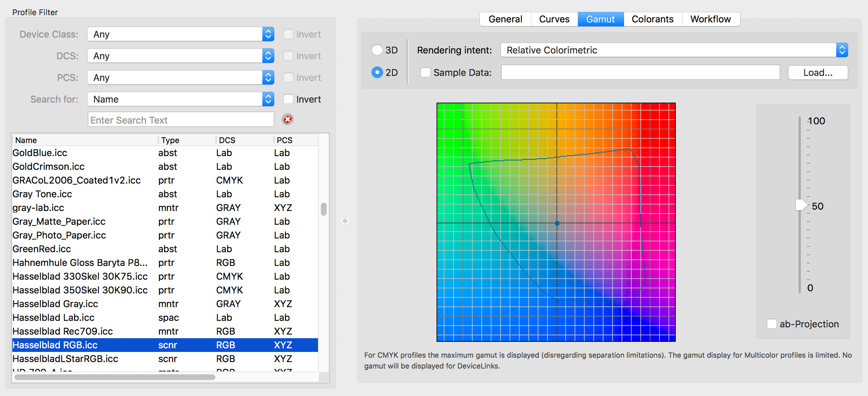The width and height of the screenshot is (868, 396).
Task: Click the Load... button
Action: (x=817, y=73)
